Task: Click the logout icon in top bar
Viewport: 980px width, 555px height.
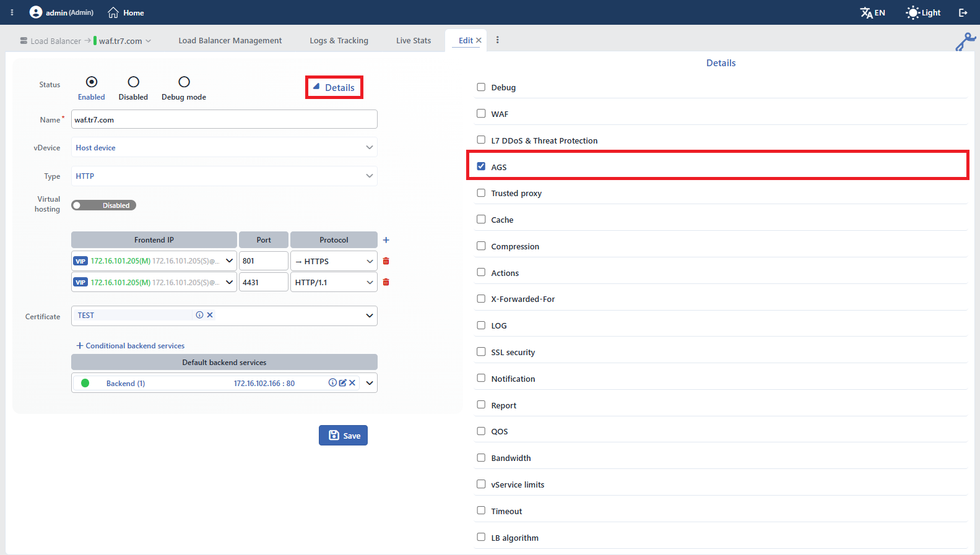Action: (963, 12)
